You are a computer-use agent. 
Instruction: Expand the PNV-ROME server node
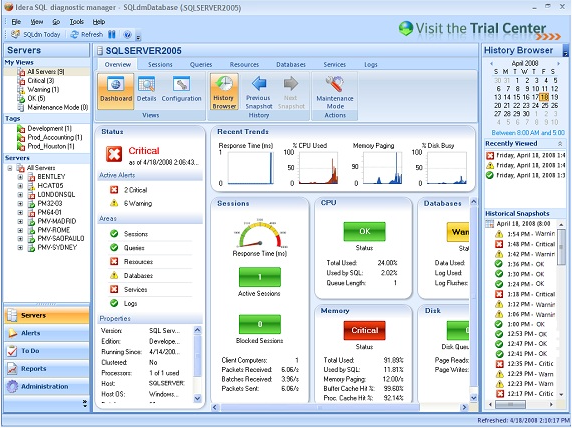20,230
